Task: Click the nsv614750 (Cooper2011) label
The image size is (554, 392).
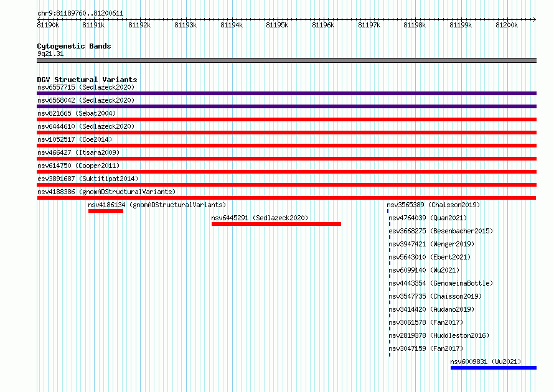Action: [78, 166]
